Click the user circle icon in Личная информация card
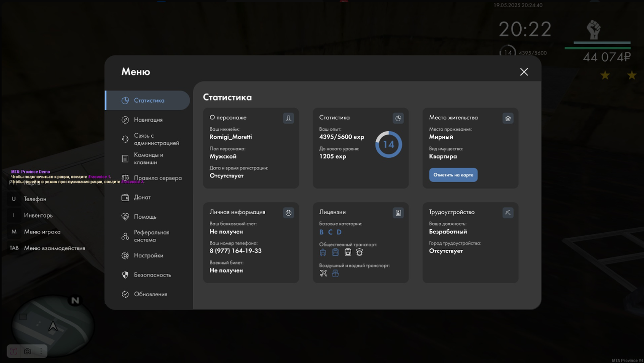The image size is (644, 363). click(x=288, y=213)
